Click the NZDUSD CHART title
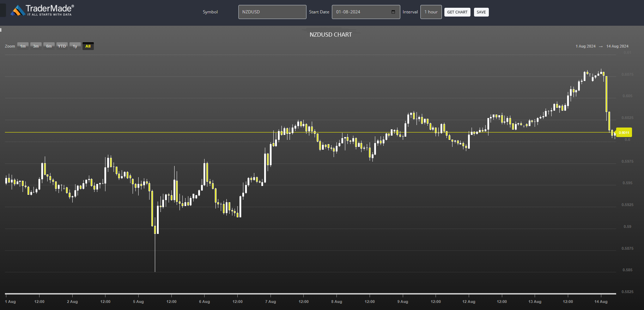 [x=331, y=35]
